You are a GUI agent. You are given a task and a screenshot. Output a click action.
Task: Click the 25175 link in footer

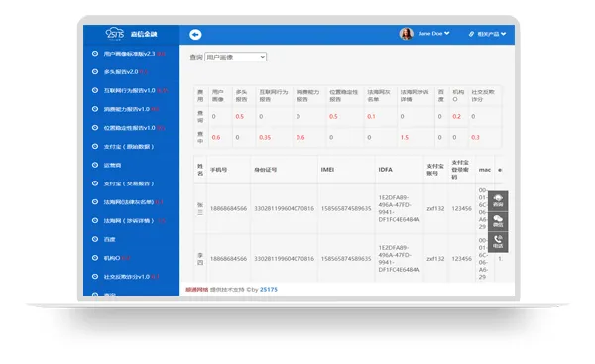tap(269, 290)
